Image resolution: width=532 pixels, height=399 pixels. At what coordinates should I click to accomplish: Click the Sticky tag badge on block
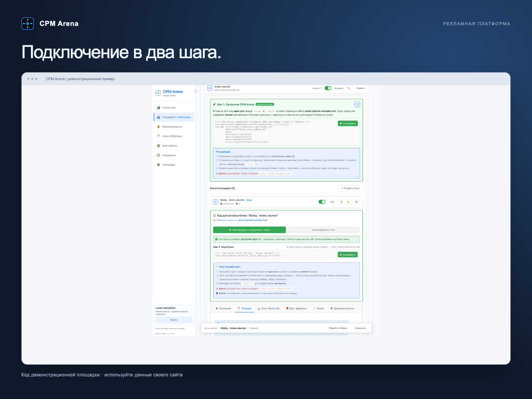249,200
